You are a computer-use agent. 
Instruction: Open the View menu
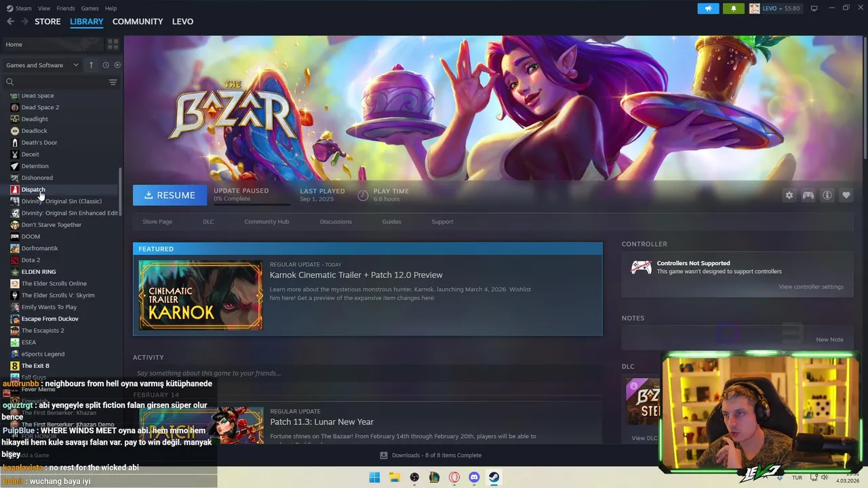pos(44,8)
